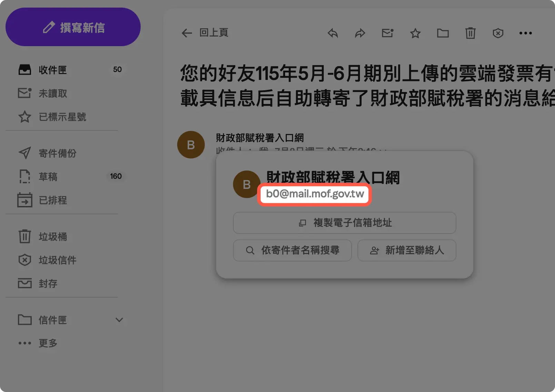Click the sender avatar B inside the contact popup

247,184
